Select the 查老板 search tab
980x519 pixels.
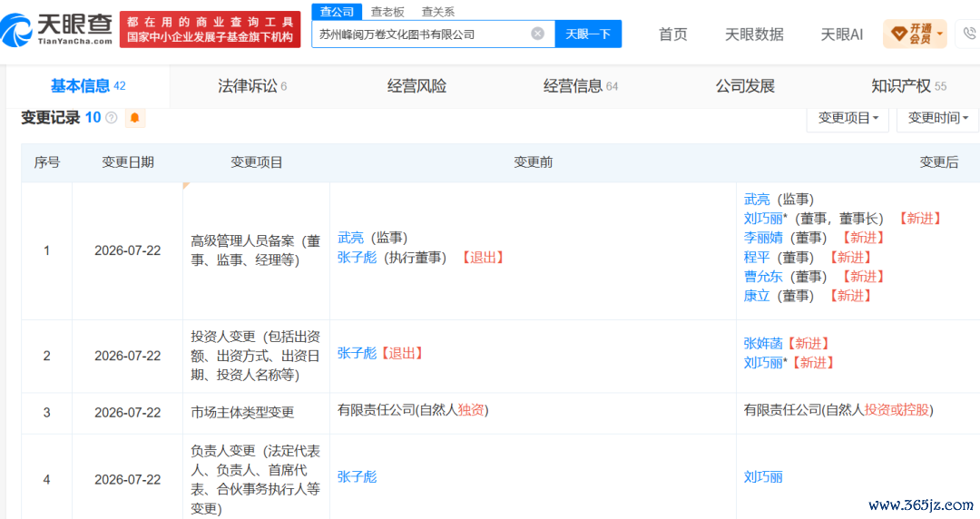387,12
